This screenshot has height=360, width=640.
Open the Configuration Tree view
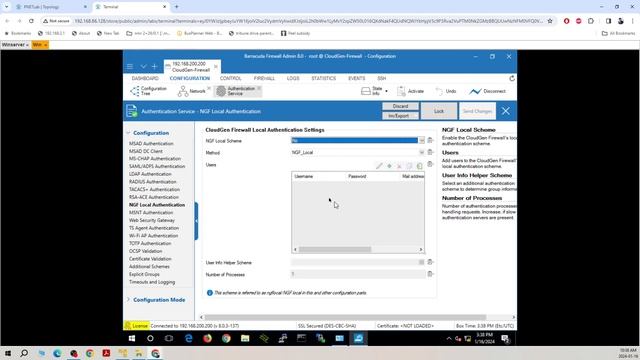coord(149,91)
